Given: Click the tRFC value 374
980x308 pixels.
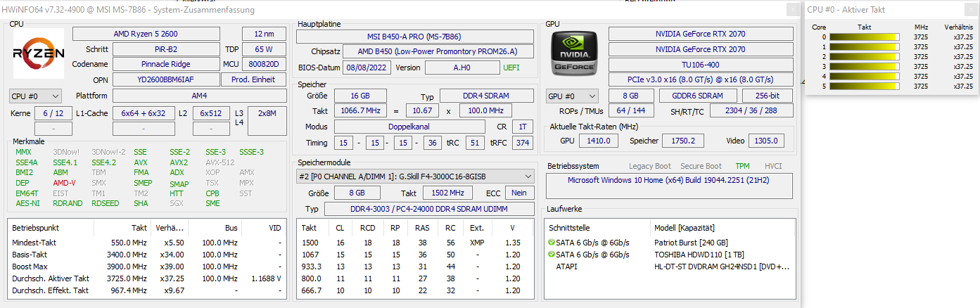Looking at the screenshot, I should (522, 143).
